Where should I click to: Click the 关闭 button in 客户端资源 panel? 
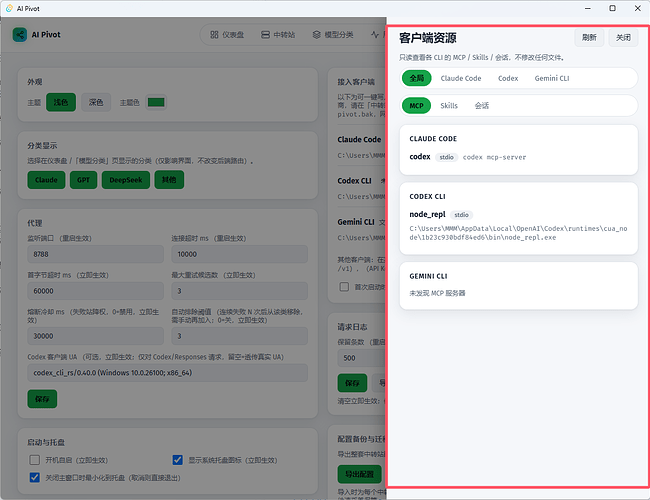[623, 37]
